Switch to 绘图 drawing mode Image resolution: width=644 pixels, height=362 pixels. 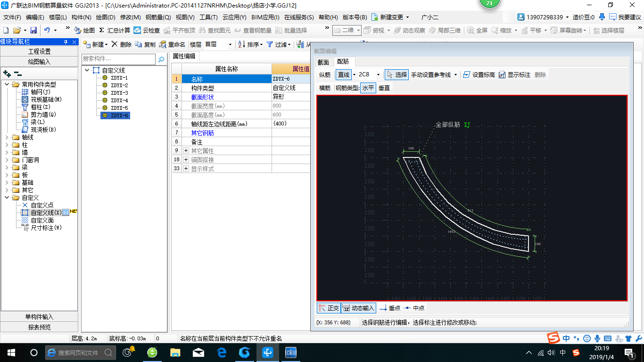84,30
